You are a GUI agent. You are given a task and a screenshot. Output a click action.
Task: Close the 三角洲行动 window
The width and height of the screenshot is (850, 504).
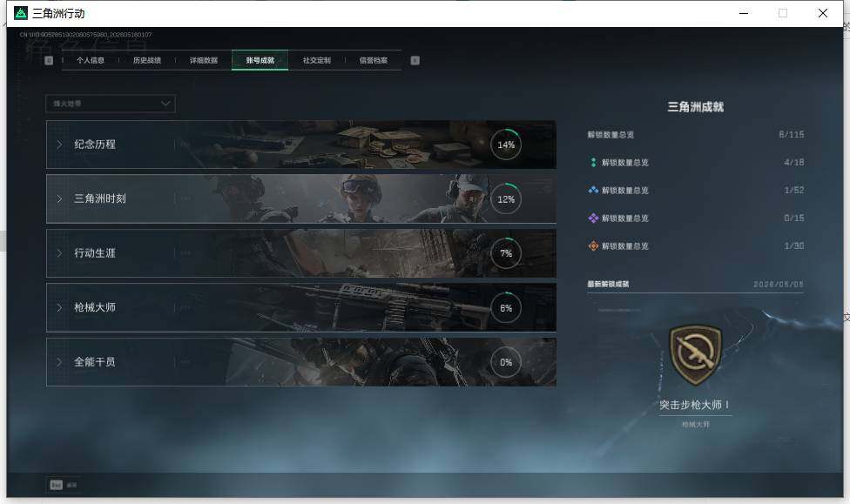(823, 13)
